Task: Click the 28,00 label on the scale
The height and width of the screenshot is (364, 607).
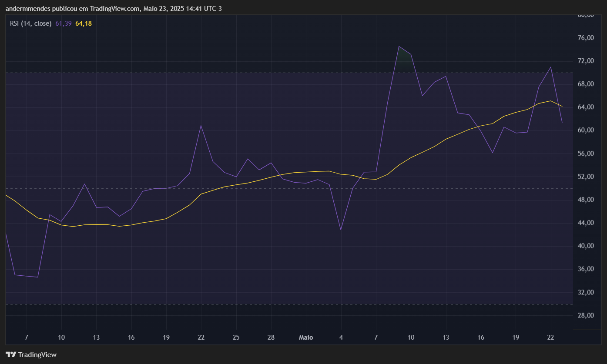Action: pos(585,315)
